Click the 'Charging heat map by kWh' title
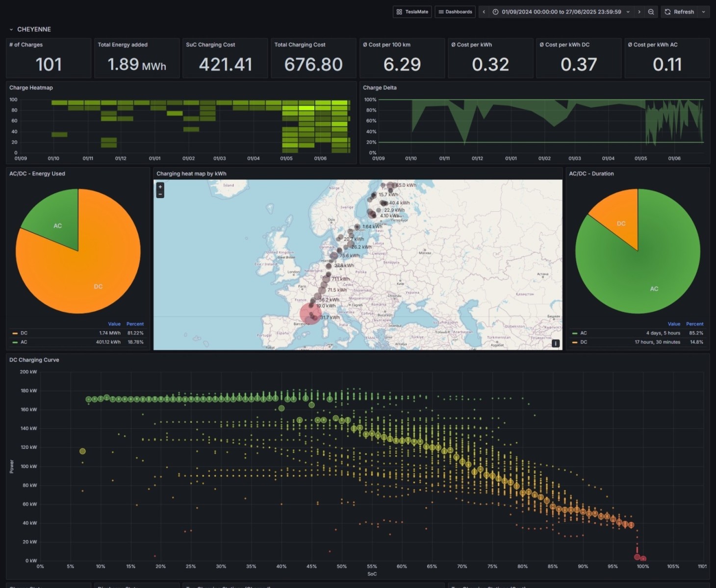 tap(191, 173)
